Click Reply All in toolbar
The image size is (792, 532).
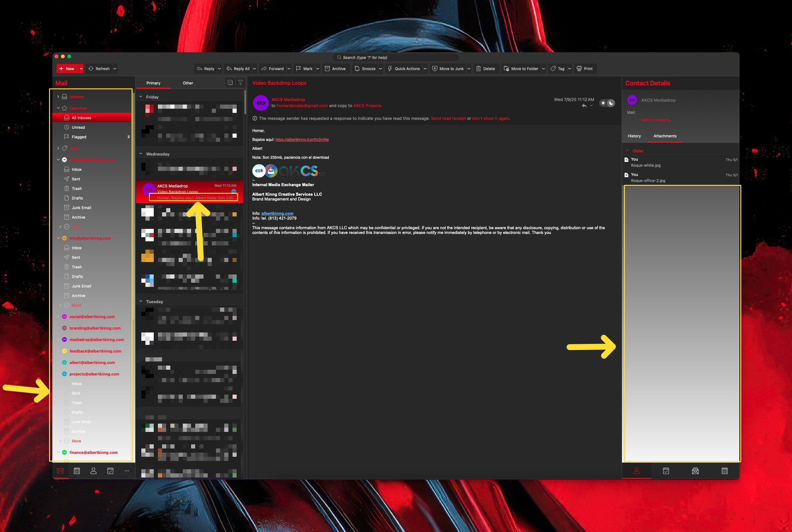[238, 69]
